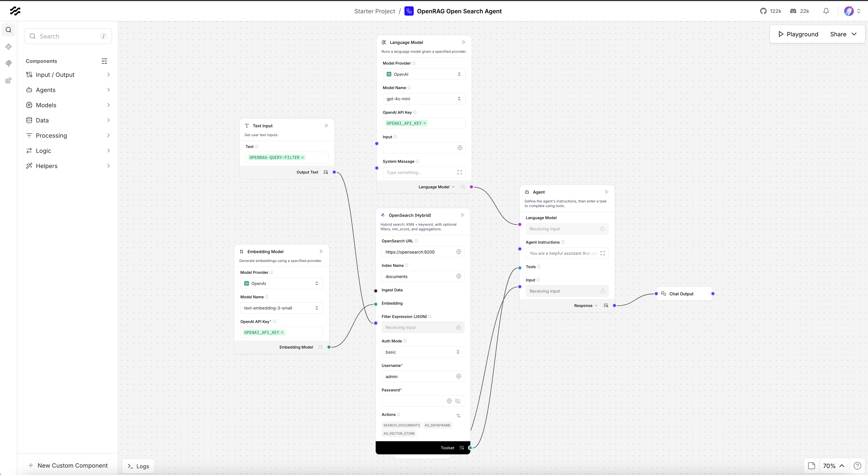Viewport: 868px width, 475px height.
Task: Click the components Search field
Action: click(68, 36)
